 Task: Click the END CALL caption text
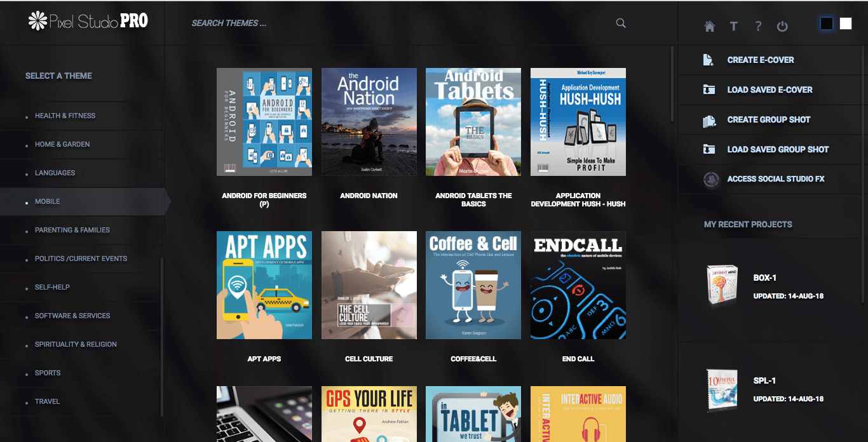click(x=578, y=359)
